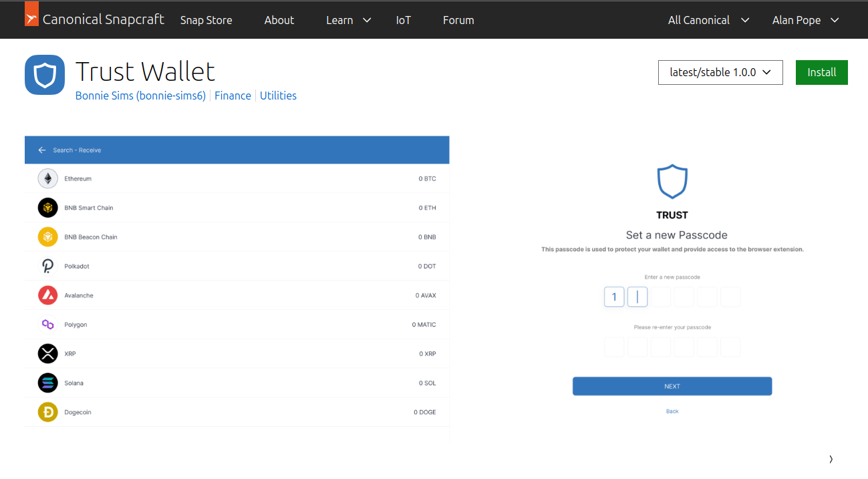Open the Forum nav item
This screenshot has width=868, height=479.
click(458, 20)
